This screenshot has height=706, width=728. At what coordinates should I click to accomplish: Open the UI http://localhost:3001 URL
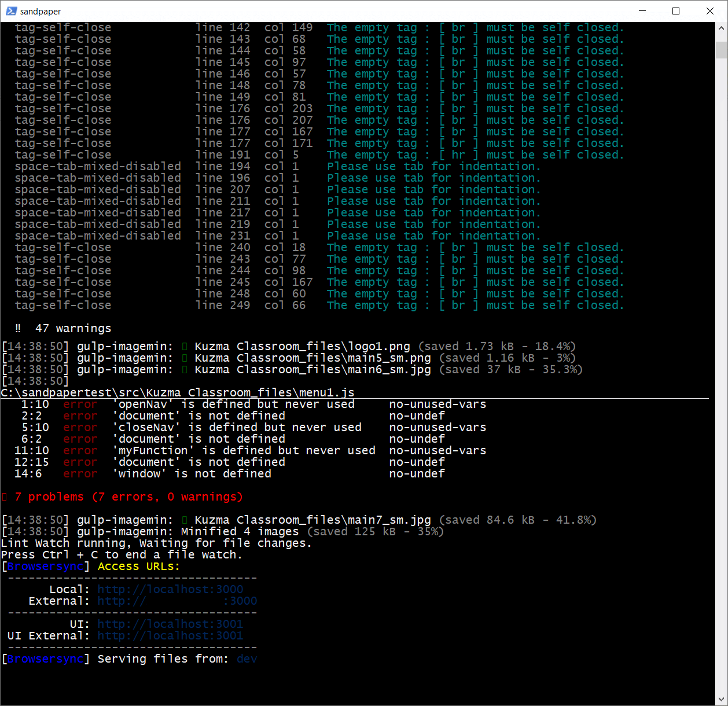pyautogui.click(x=170, y=624)
